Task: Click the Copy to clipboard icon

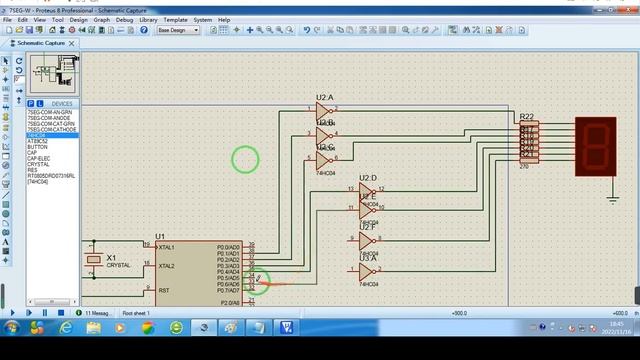Action: click(x=340, y=30)
